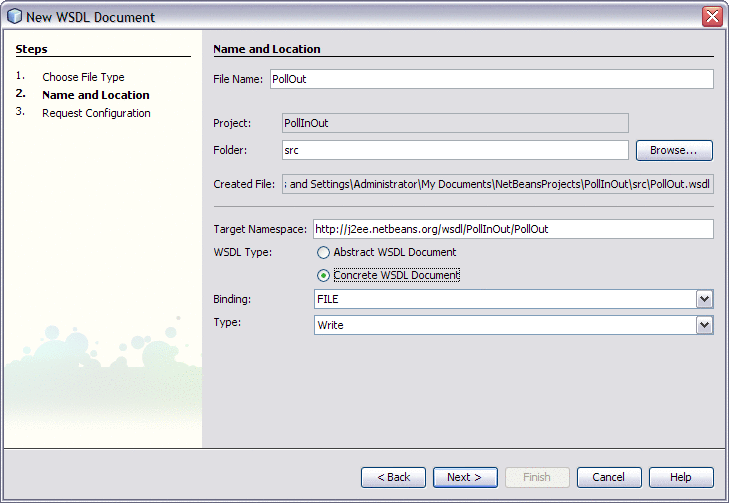Select the Concrete WSDL Document radio button

323,276
